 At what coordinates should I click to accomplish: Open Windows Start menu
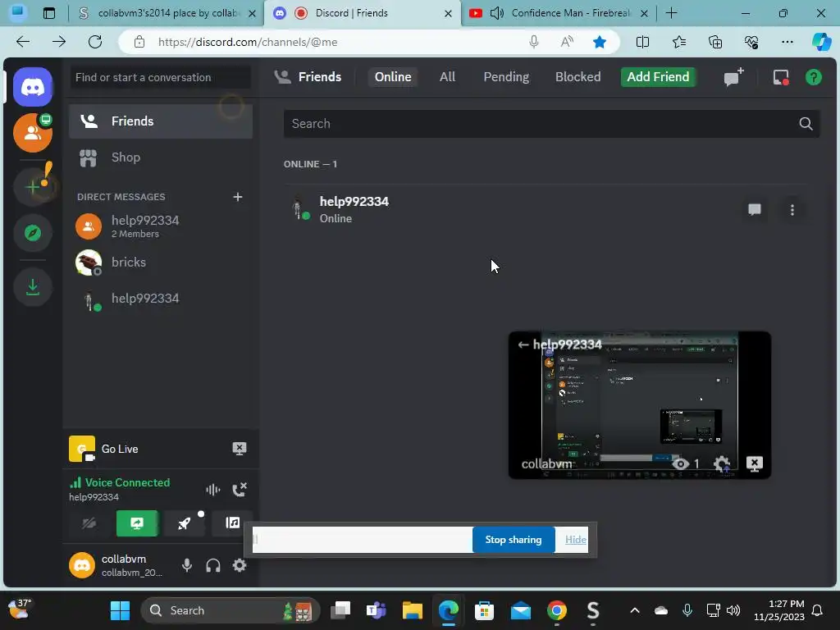[120, 610]
